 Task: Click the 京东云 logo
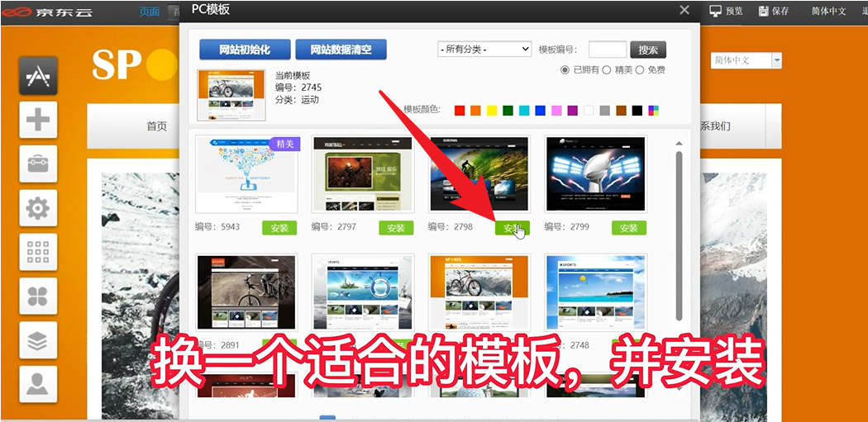tap(47, 12)
